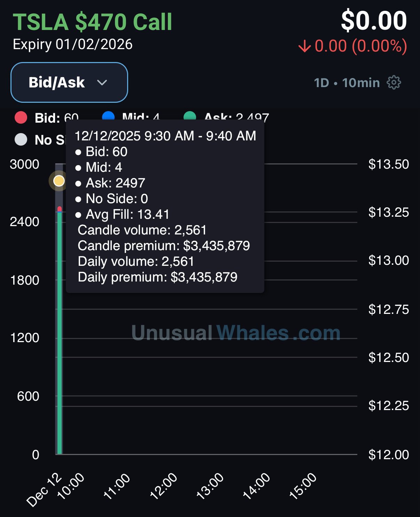Open the 1D • 10min timeframe selector
Screen dimensions: 420x517
point(347,83)
